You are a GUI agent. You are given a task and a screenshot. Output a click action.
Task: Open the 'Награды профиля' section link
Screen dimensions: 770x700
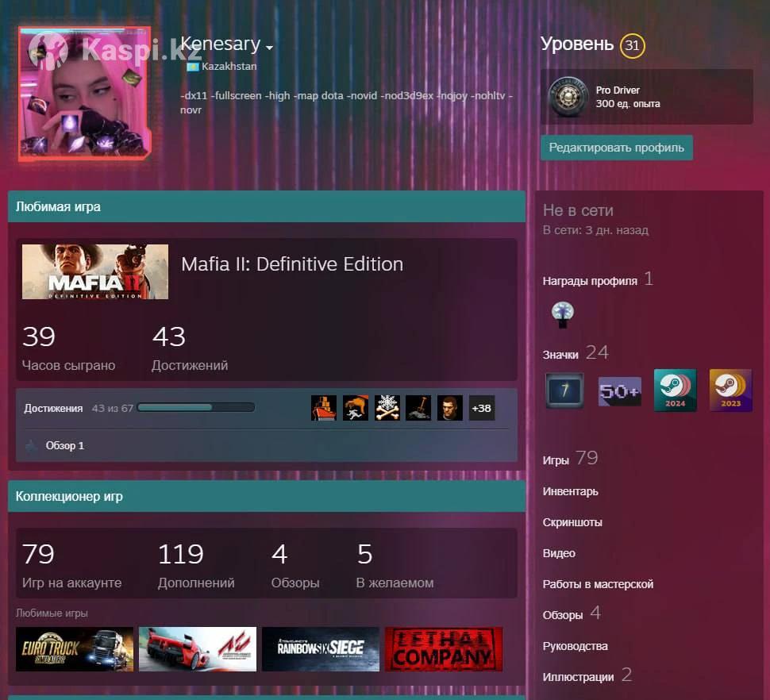coord(590,281)
